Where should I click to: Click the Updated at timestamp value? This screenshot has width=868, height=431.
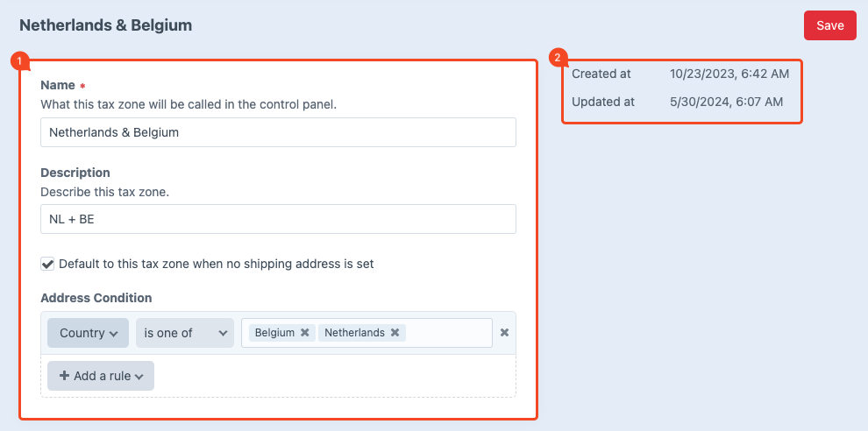(725, 102)
